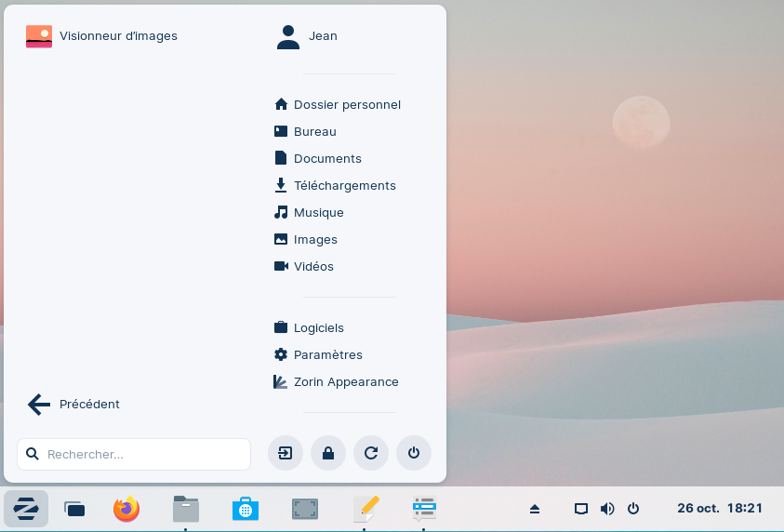Open Dossier personnel folder
784x532 pixels.
(338, 104)
